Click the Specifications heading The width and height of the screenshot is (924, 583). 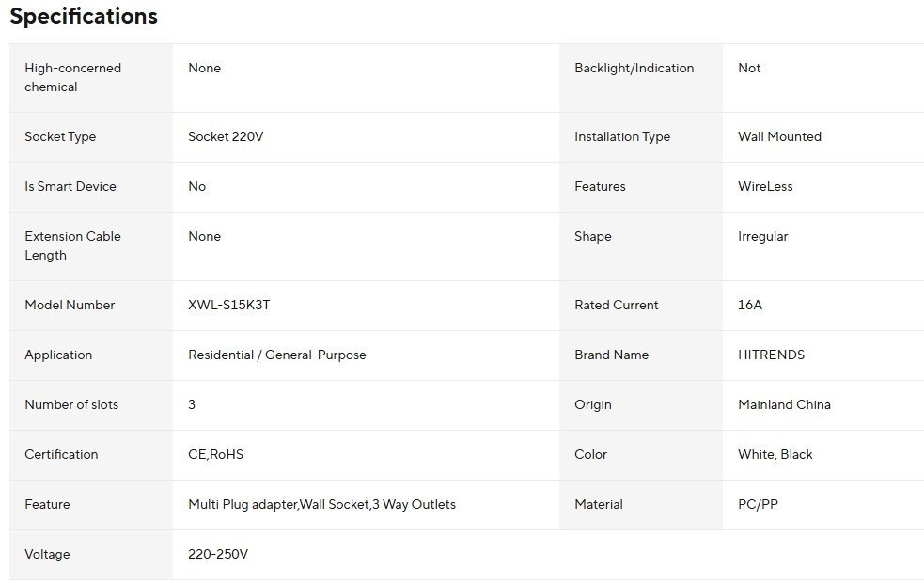coord(84,17)
